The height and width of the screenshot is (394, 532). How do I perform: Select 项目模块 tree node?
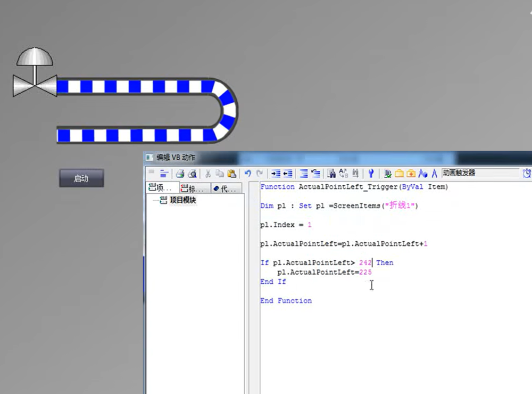[x=182, y=200]
